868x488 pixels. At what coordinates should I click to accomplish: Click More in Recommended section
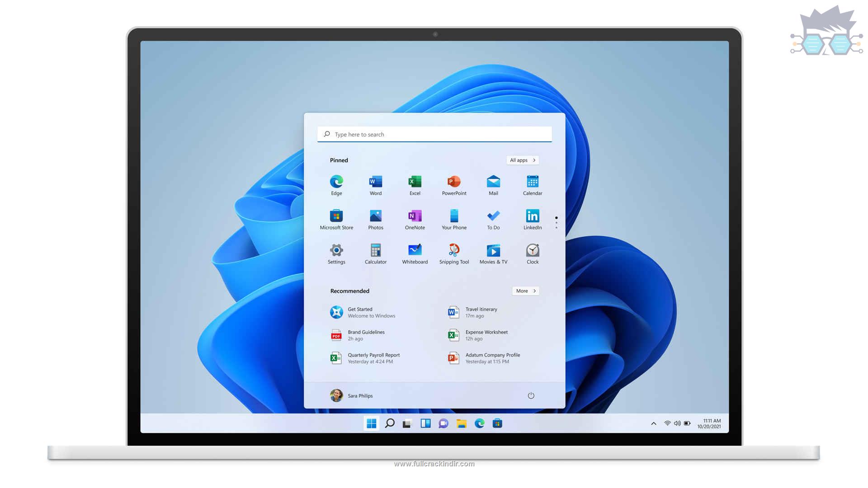[x=524, y=290]
